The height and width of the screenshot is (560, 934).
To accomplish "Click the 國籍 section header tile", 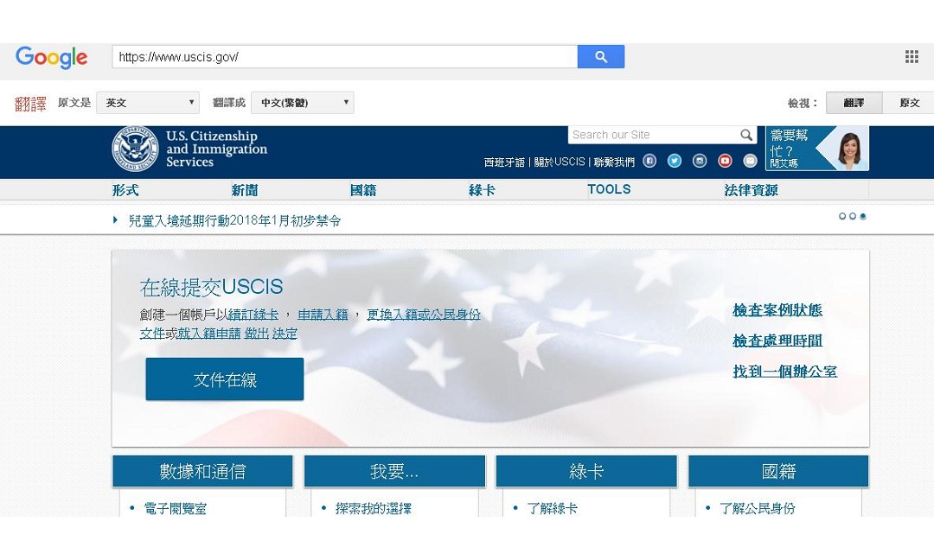I will [x=778, y=471].
